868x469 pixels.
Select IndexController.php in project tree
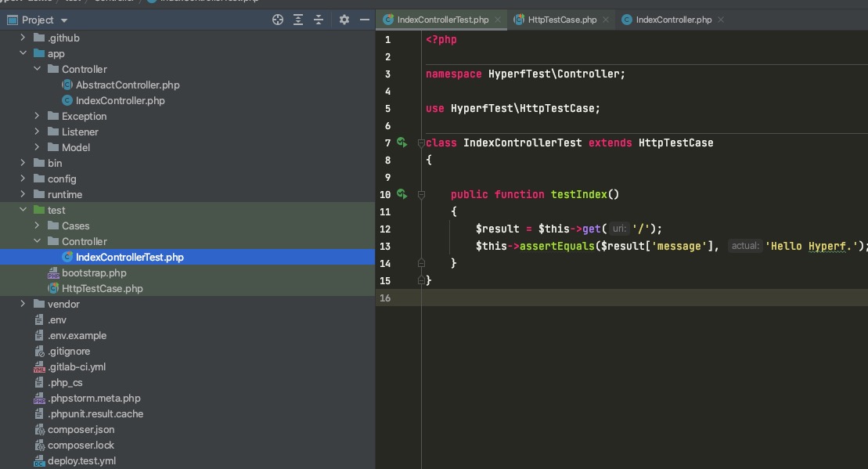click(120, 100)
